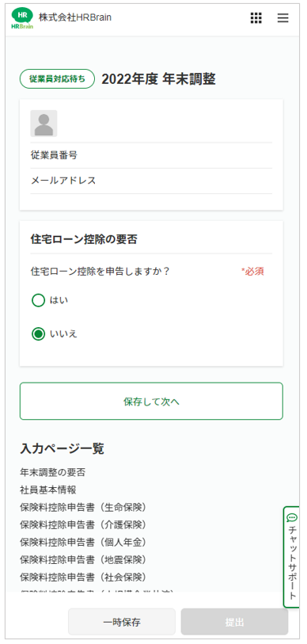Open 保険料控除申告書（社会保険） page
307x644 pixels.
point(83,577)
